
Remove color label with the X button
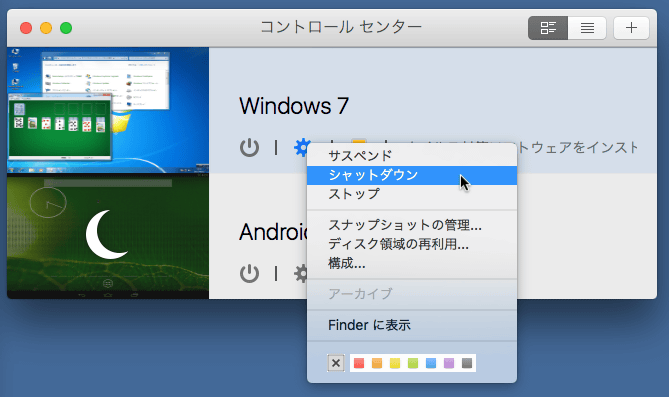(x=336, y=363)
